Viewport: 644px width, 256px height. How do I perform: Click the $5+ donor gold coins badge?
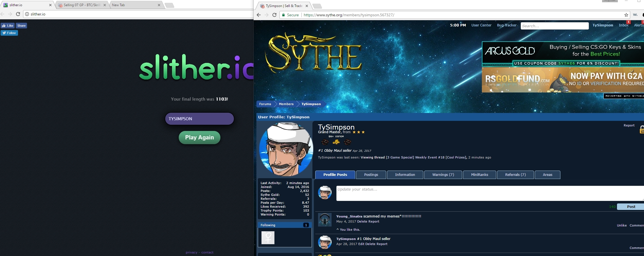pos(336,142)
